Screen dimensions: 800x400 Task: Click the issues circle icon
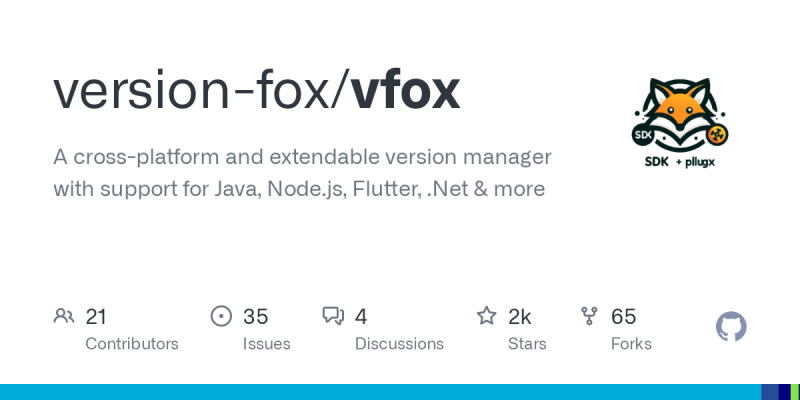tap(221, 317)
